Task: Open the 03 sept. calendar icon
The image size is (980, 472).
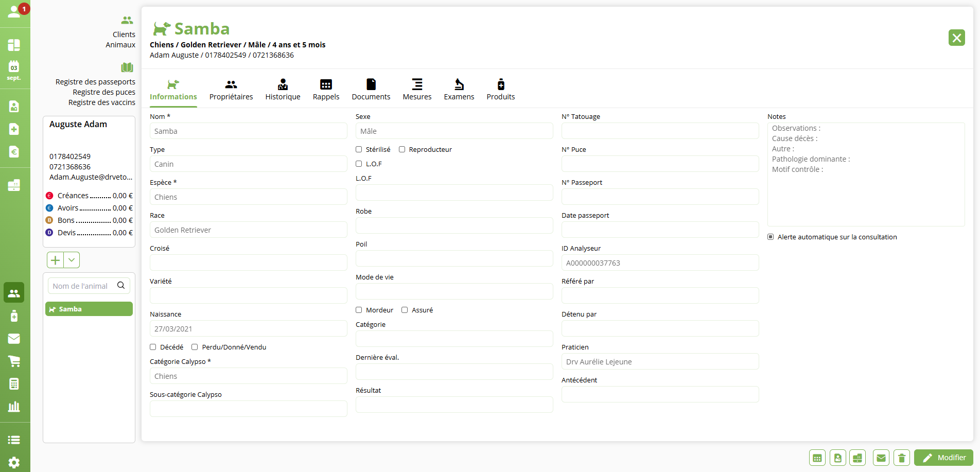Action: click(14, 70)
